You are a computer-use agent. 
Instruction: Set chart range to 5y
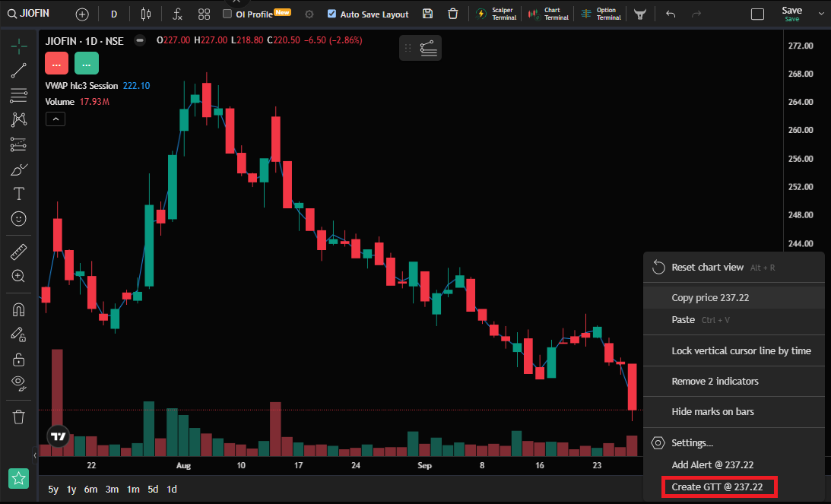click(53, 489)
